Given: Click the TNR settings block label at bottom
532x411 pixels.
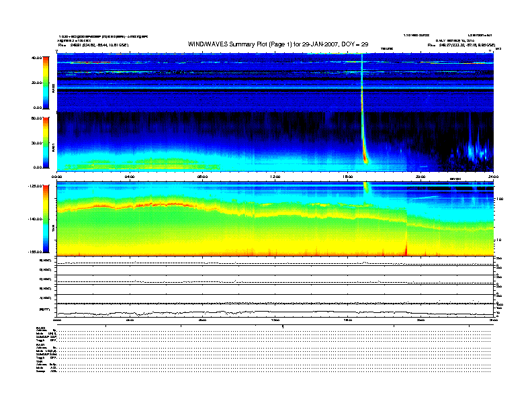Looking at the screenshot, I should [x=39, y=361].
